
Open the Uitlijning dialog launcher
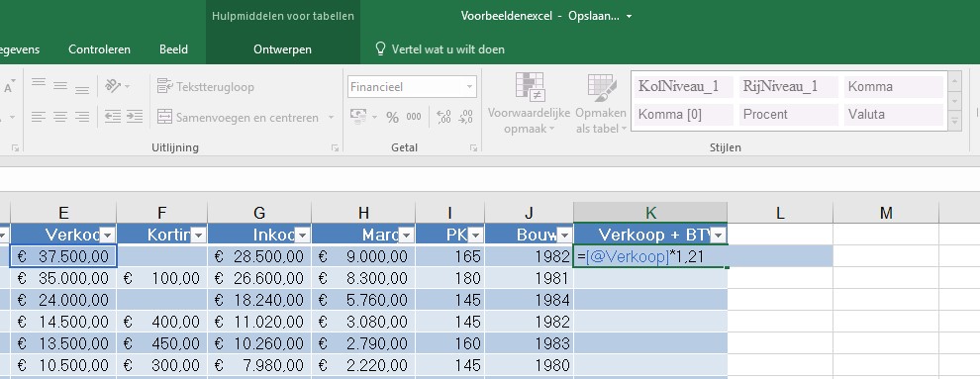click(x=335, y=148)
